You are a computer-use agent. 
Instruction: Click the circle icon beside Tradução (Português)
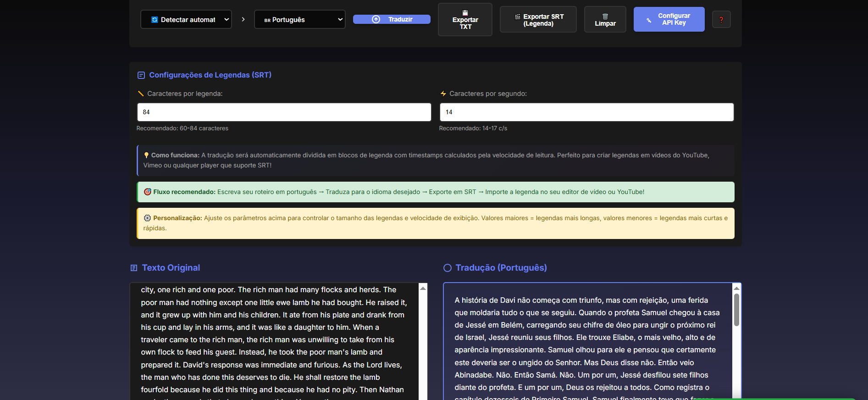click(448, 268)
